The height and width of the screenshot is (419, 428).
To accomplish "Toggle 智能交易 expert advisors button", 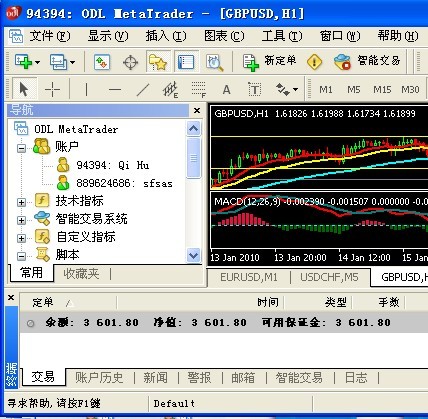I will coord(367,61).
